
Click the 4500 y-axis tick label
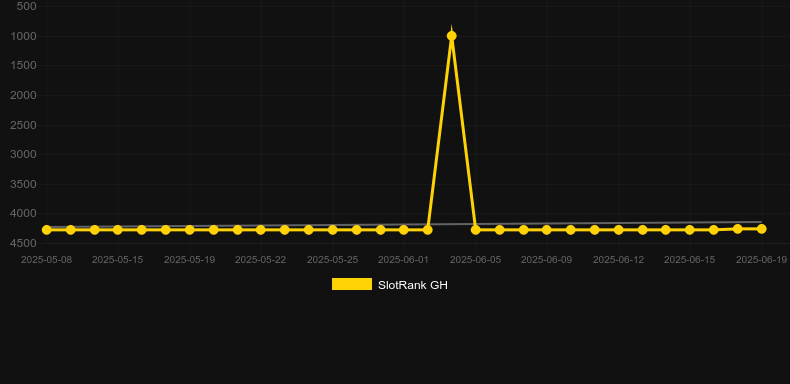tap(23, 243)
